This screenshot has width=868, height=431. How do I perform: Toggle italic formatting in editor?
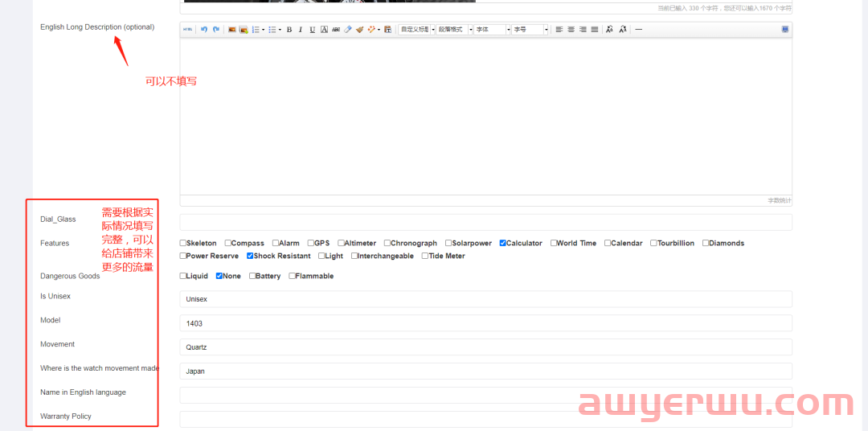[301, 30]
